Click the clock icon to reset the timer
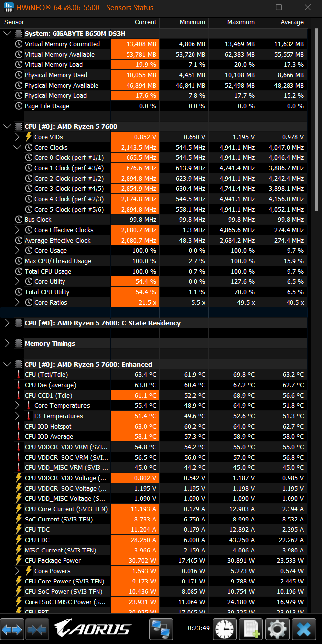Viewport: 322px width, 644px height. click(225, 629)
